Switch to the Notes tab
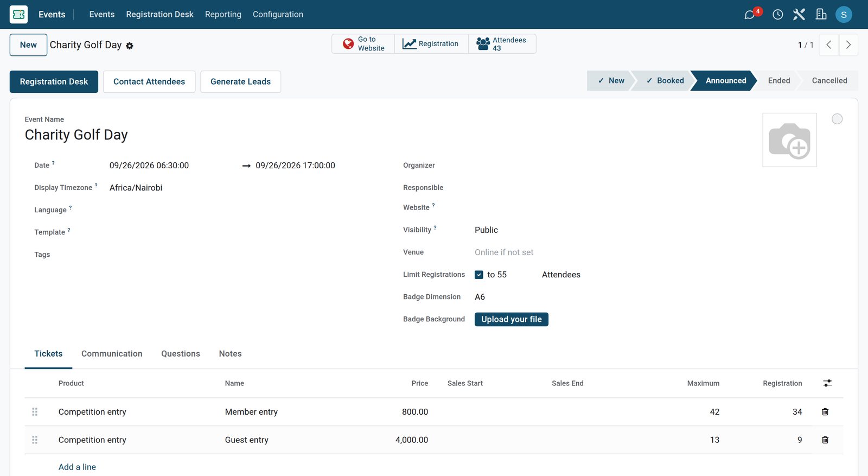Screen dimensions: 868x476 tap(230, 354)
